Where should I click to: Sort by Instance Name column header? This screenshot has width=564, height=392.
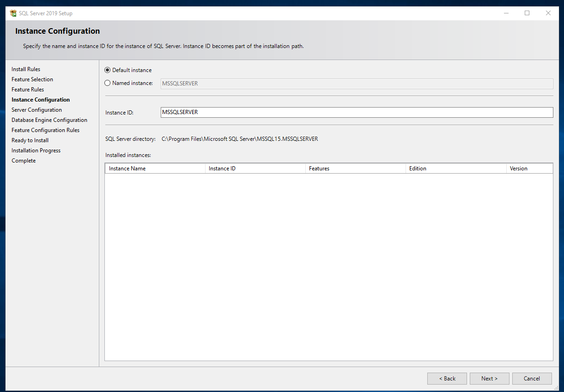155,169
